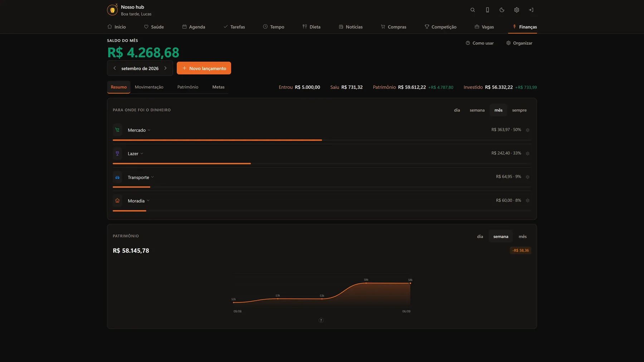Click the setembro de 2026 month label

[x=140, y=68]
